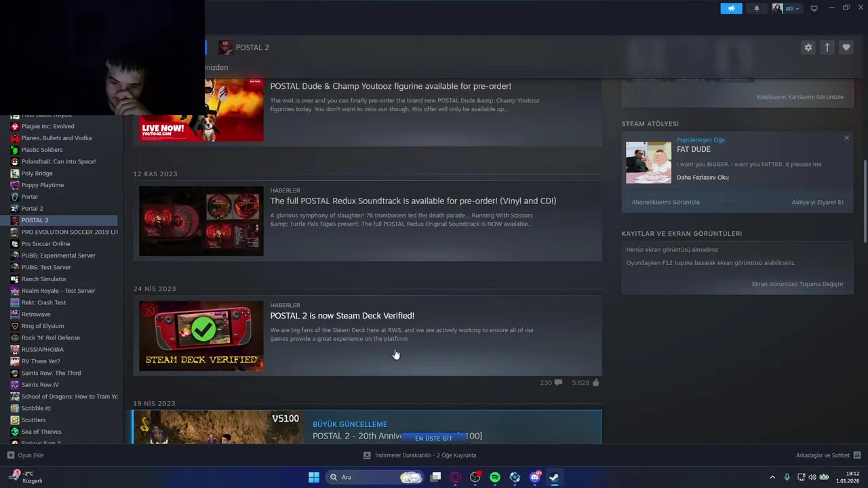Image resolution: width=868 pixels, height=488 pixels.
Task: Click the taskbar Ara search box
Action: coord(374,477)
